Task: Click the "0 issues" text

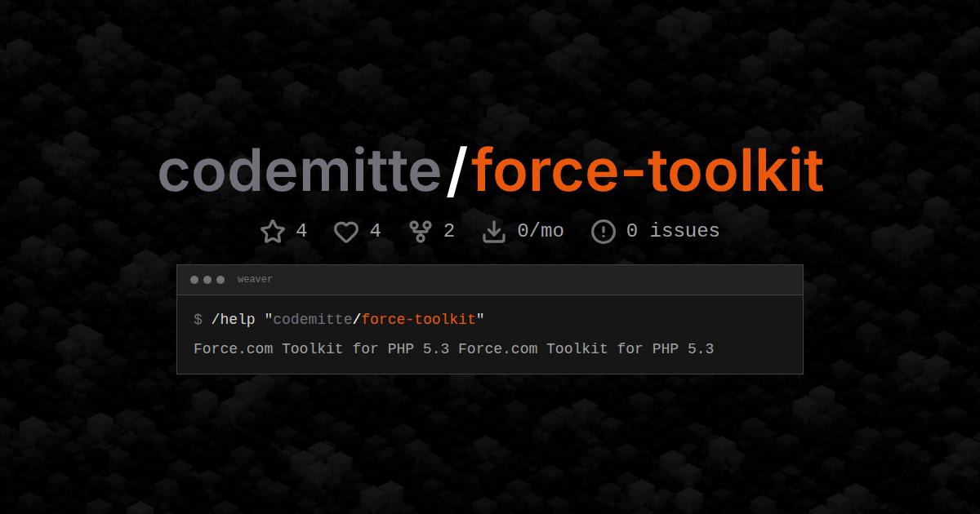Action: tap(673, 231)
